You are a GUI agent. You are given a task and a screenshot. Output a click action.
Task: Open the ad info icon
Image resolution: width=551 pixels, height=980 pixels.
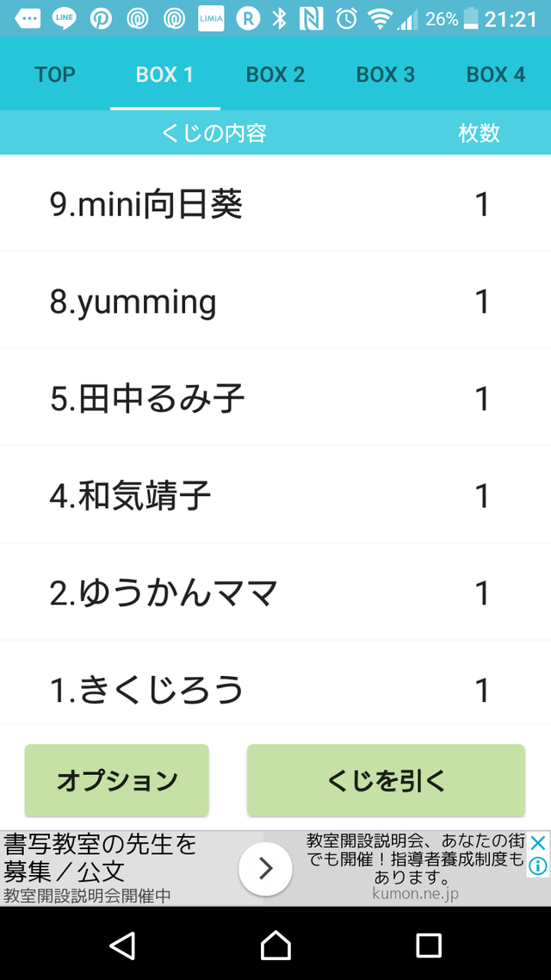[x=538, y=865]
